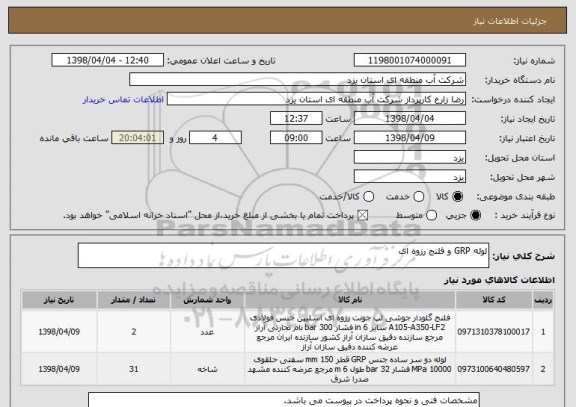Click the unit cell شاخه
This screenshot has height=407, width=576.
(x=207, y=369)
